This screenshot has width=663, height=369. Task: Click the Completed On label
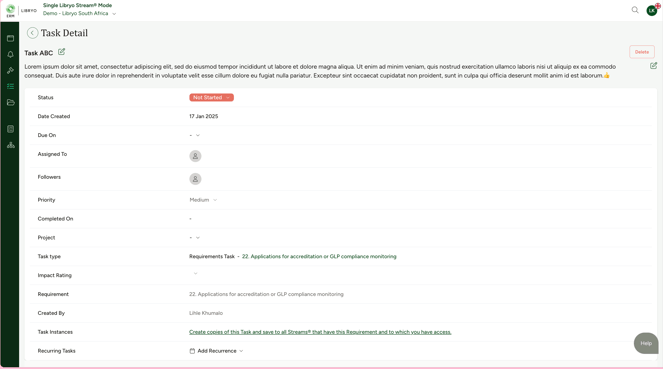tap(55, 219)
